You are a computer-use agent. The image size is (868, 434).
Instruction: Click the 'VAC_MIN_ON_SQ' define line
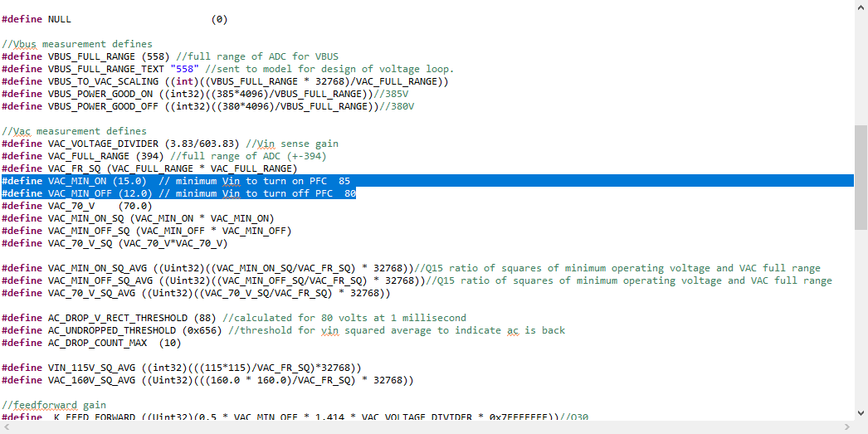point(138,218)
